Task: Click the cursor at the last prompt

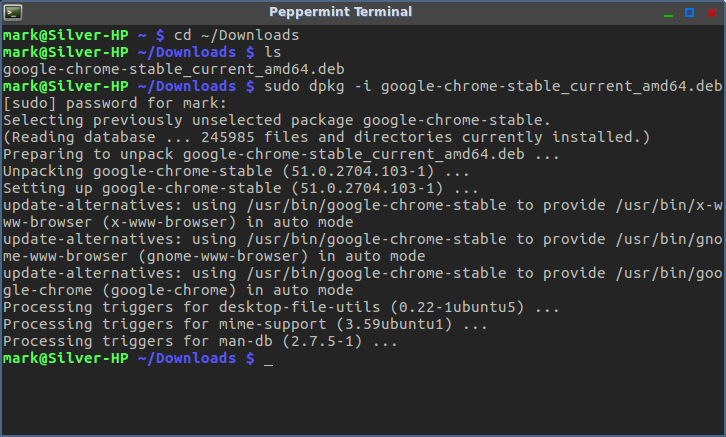Action: pyautogui.click(x=268, y=360)
